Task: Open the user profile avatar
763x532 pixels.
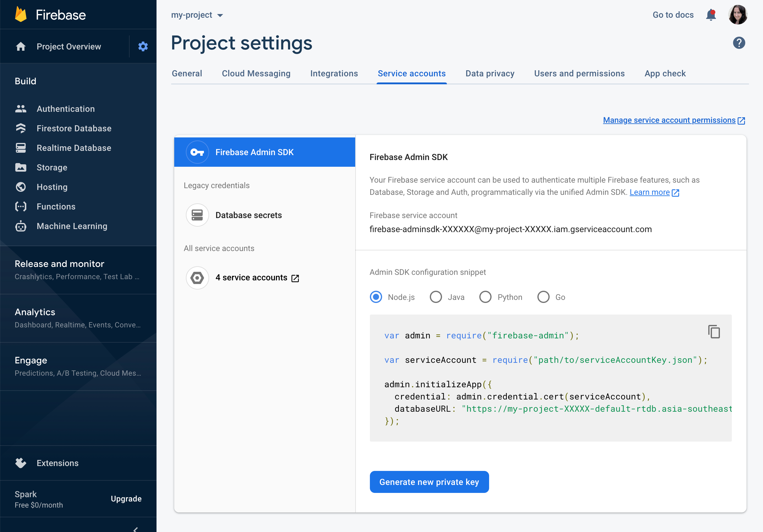Action: (x=738, y=15)
